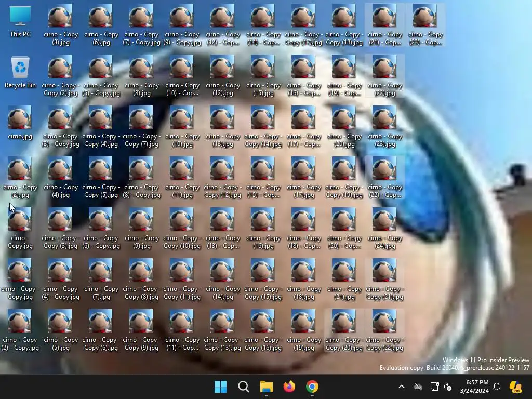This screenshot has width=532, height=399.
Task: Select cirno - Copy (11).jpg file
Action: 182,177
